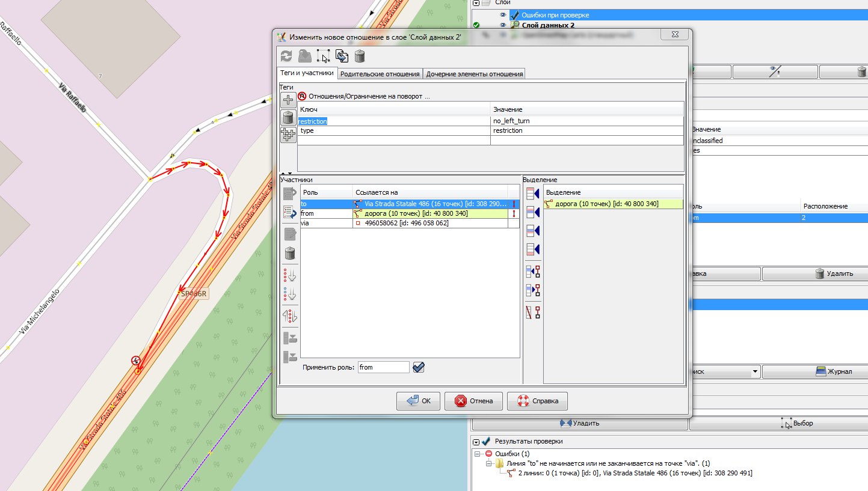
Task: Select the 'from' member row 'дорога (10 точек)'
Action: 410,213
